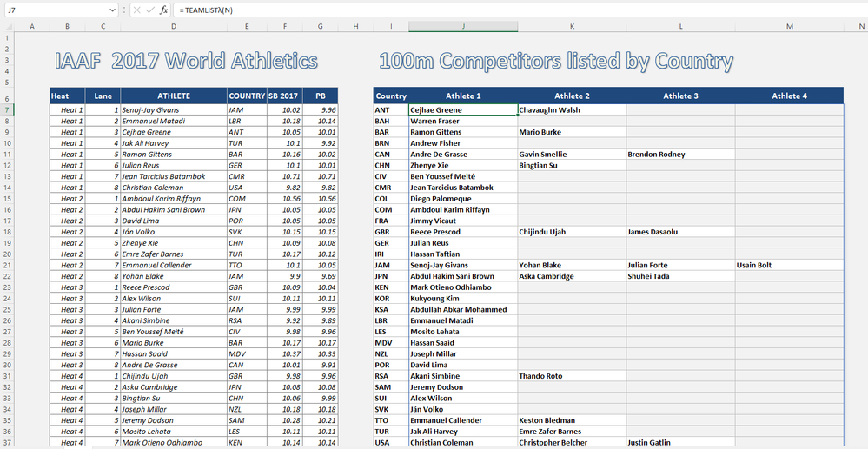Select row 7 header
868x449 pixels.
click(7, 109)
